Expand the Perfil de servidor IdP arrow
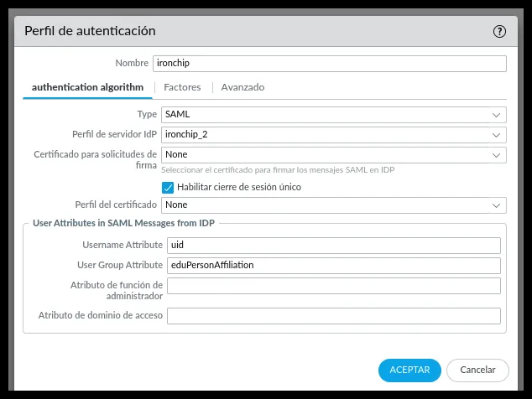 point(497,135)
